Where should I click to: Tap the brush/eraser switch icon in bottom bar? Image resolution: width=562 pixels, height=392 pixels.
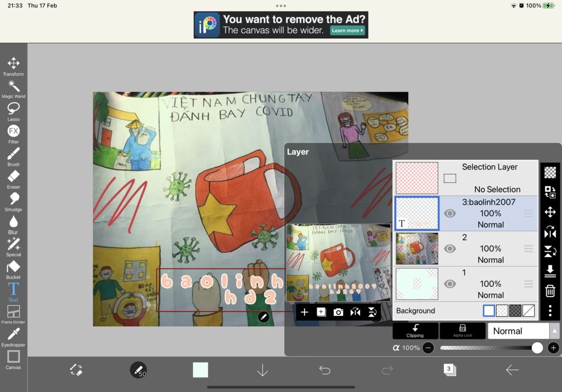[x=76, y=370]
